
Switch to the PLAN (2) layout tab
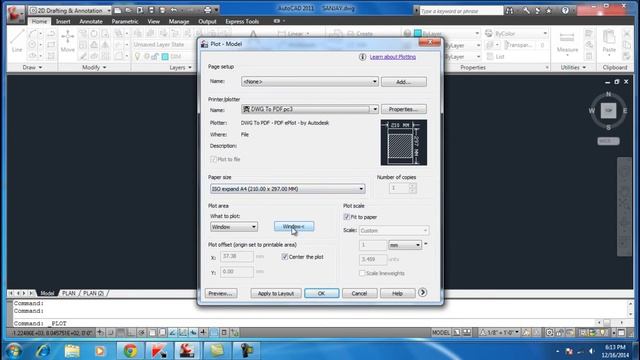(x=93, y=293)
